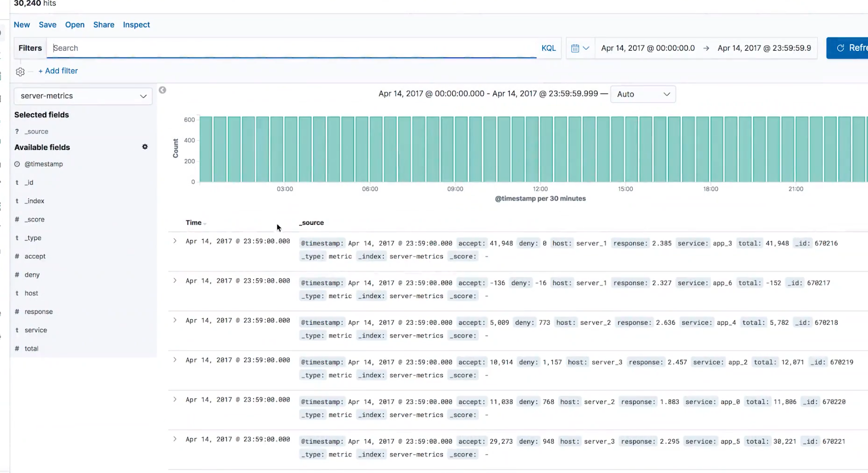Viewport: 868px width, 473px height.
Task: Select the response available field
Action: [x=39, y=312]
